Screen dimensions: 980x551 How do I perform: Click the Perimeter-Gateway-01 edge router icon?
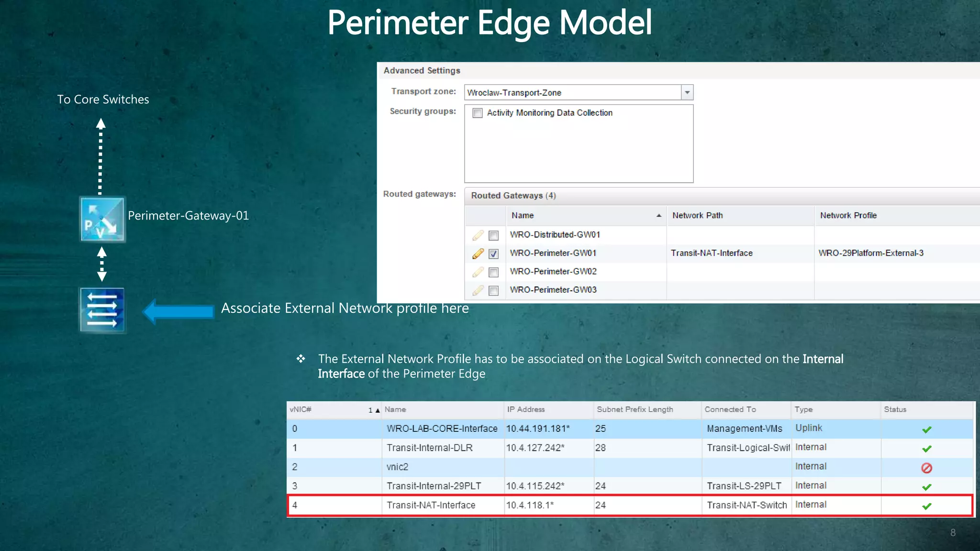102,220
